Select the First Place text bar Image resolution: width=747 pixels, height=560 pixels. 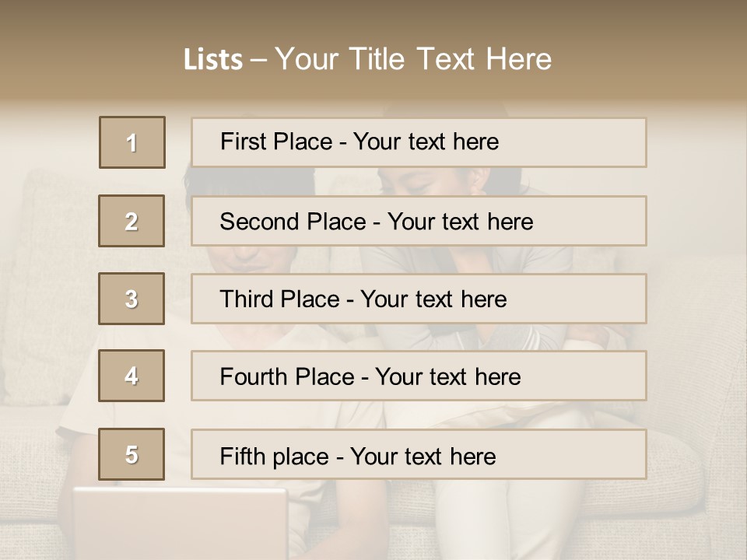click(419, 142)
